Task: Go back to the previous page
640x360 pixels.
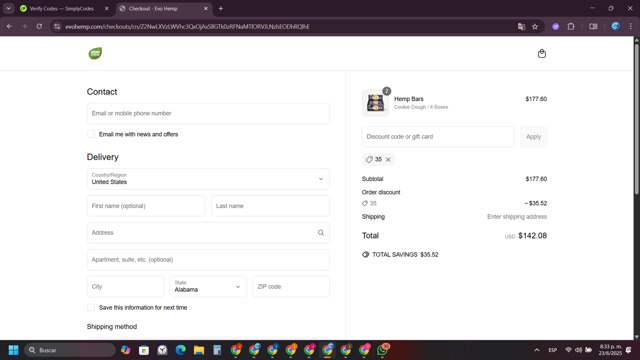Action: coord(9,27)
